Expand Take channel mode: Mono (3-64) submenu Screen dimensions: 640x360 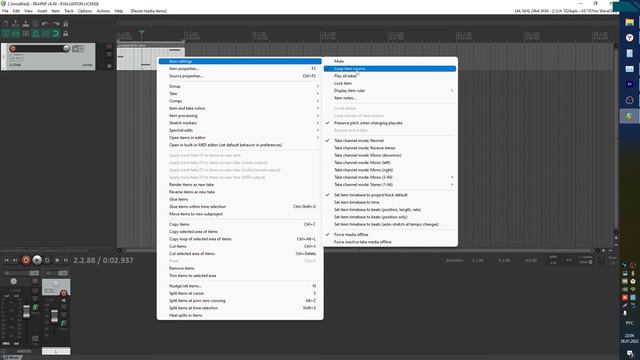pyautogui.click(x=390, y=177)
